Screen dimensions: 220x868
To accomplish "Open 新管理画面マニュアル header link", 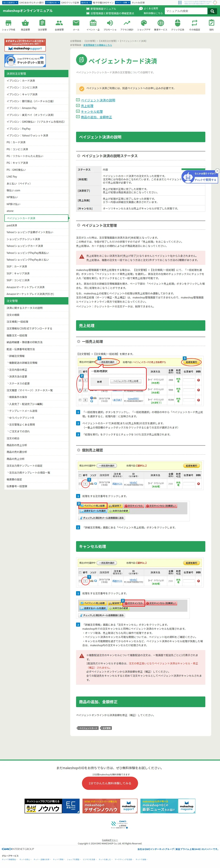I will [103, 9].
